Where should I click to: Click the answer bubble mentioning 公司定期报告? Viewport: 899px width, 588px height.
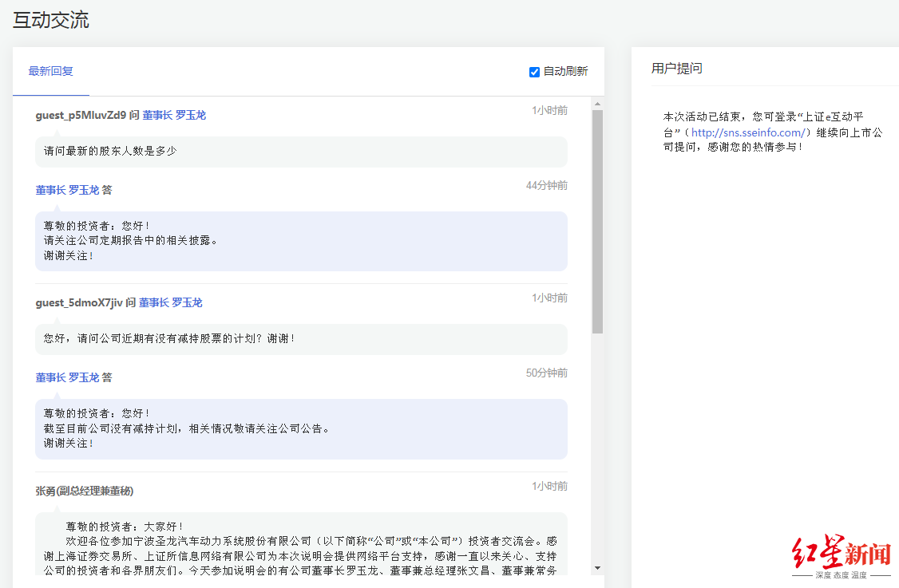pos(301,240)
